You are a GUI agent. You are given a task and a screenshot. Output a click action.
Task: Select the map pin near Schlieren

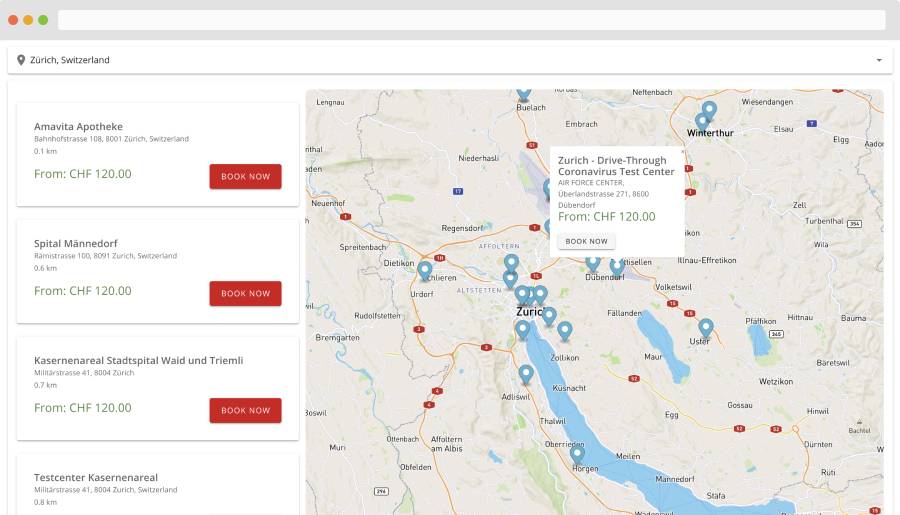click(x=424, y=270)
